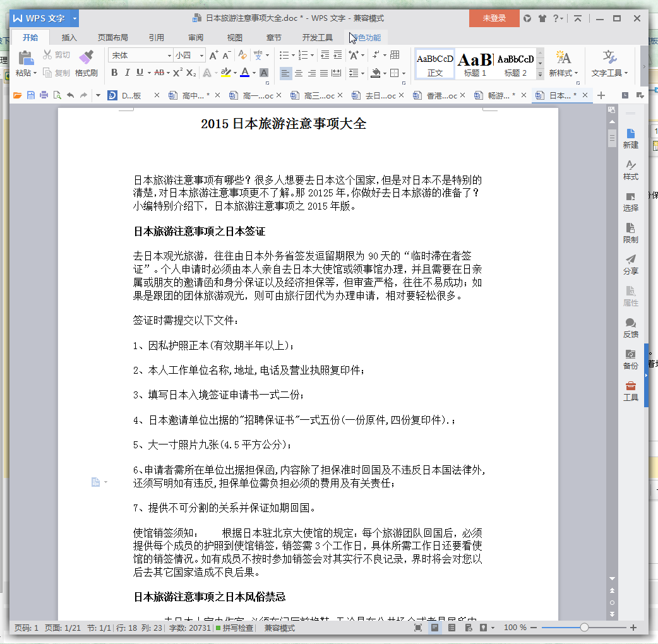The width and height of the screenshot is (658, 644).
Task: Apply the 标题 1 style
Action: pyautogui.click(x=475, y=64)
